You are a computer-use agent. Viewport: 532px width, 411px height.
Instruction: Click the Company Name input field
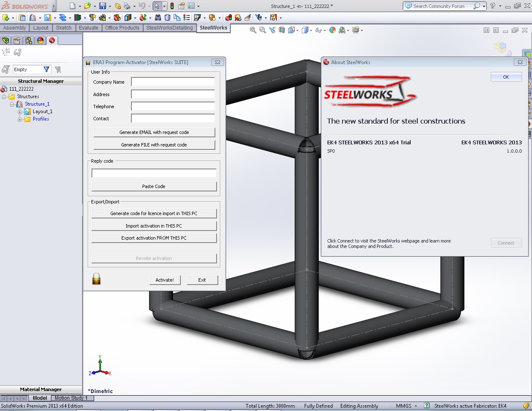point(173,82)
